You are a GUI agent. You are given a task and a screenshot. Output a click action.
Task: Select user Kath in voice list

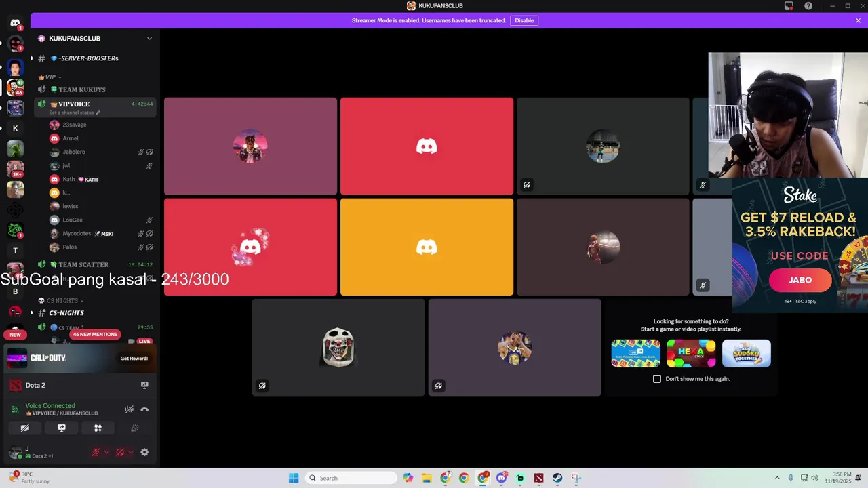point(102,179)
